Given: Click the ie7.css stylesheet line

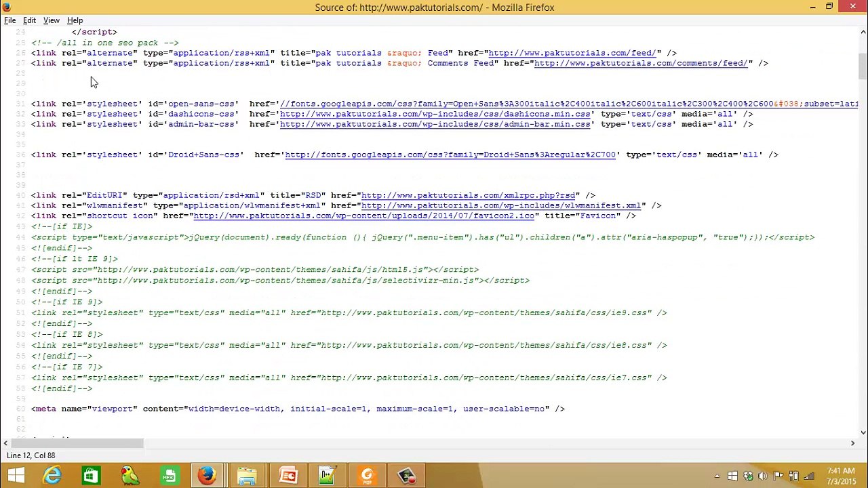Looking at the screenshot, I should [349, 378].
